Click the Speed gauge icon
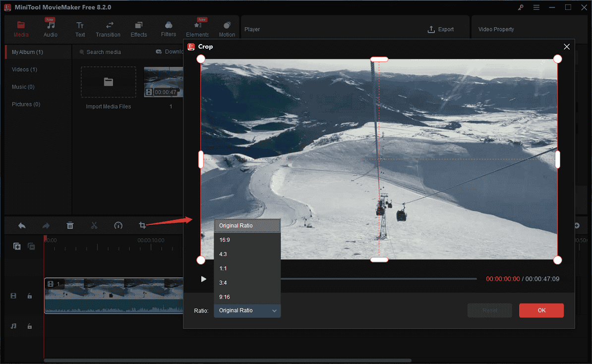Image resolution: width=592 pixels, height=364 pixels. [x=118, y=225]
